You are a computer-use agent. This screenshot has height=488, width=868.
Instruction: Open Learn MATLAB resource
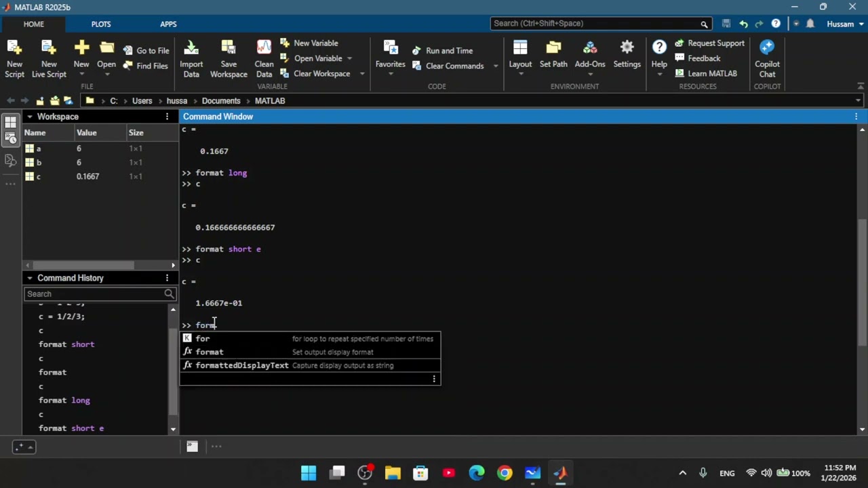point(705,73)
